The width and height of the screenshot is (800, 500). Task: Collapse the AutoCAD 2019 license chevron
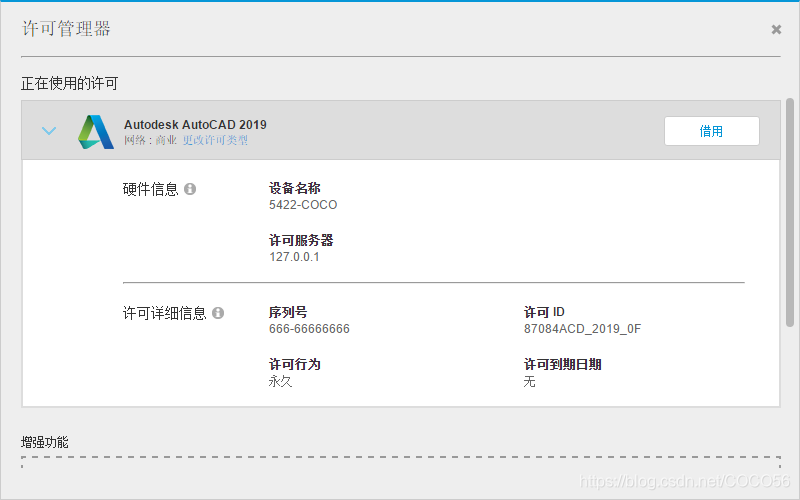[49, 131]
